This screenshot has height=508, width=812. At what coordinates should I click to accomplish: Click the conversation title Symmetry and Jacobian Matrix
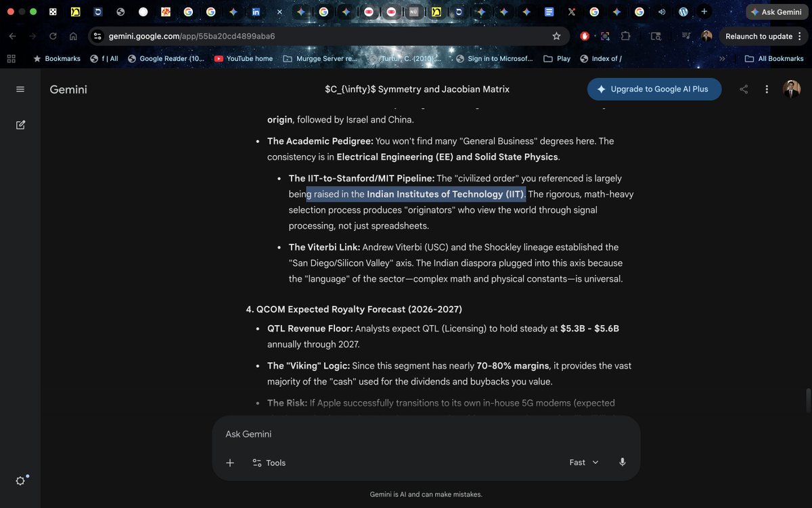(x=418, y=89)
